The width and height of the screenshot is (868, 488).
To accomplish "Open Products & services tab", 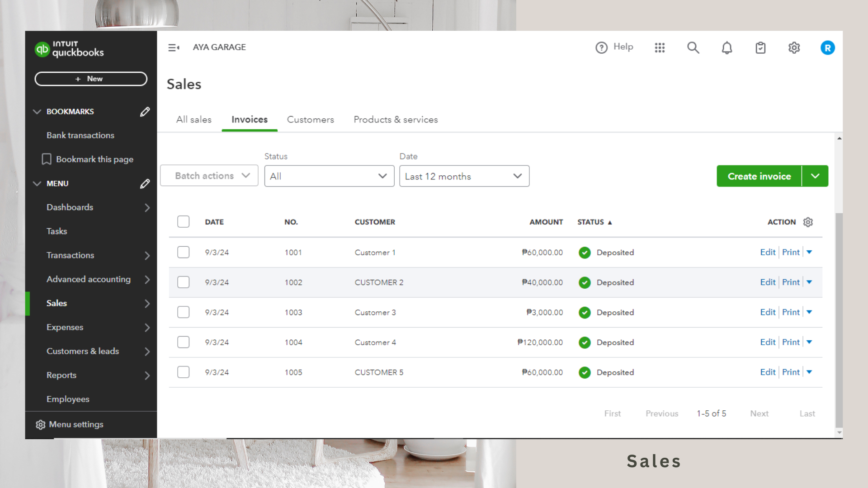I will click(x=396, y=120).
